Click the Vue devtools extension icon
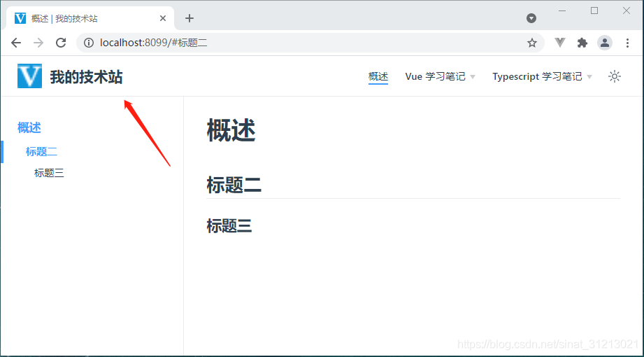This screenshot has width=644, height=357. coord(559,43)
